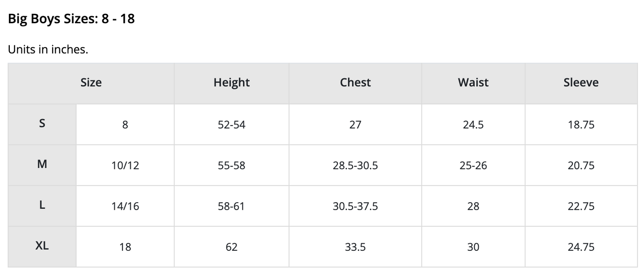Click the 24.75 sleeve cell
Image resolution: width=644 pixels, height=274 pixels.
[581, 247]
